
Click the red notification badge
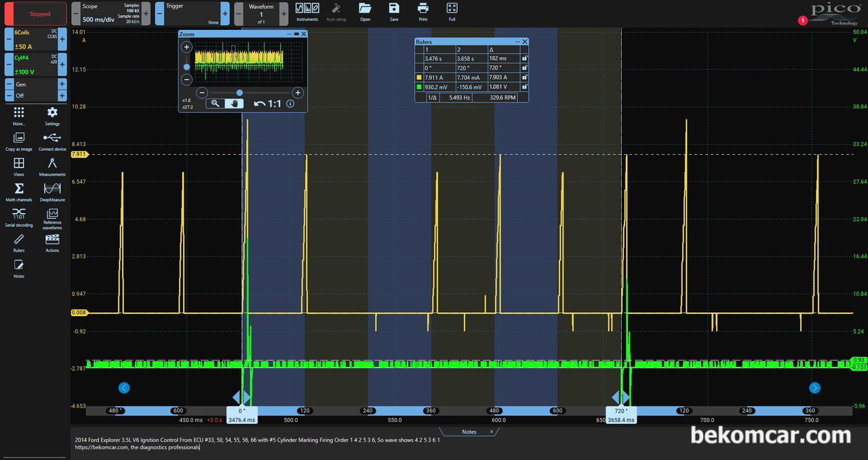tap(803, 20)
